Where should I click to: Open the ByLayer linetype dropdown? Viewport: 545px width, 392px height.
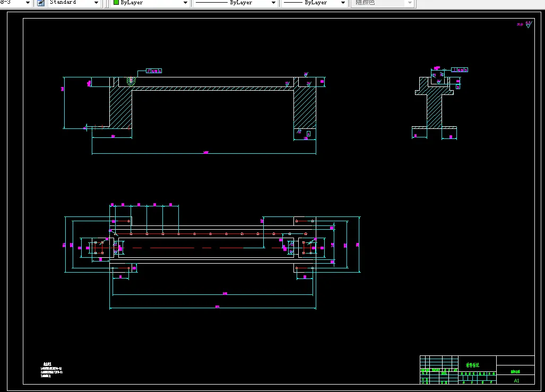click(273, 3)
